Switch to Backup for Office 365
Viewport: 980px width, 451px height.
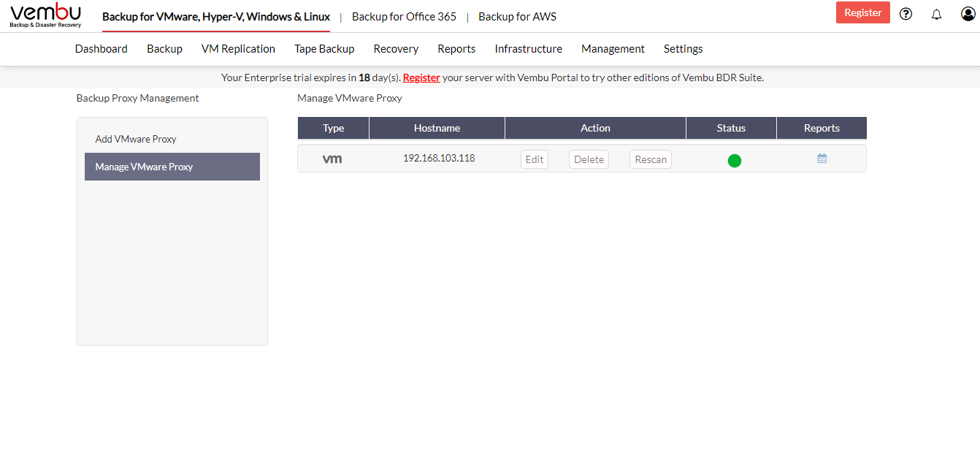(x=404, y=16)
